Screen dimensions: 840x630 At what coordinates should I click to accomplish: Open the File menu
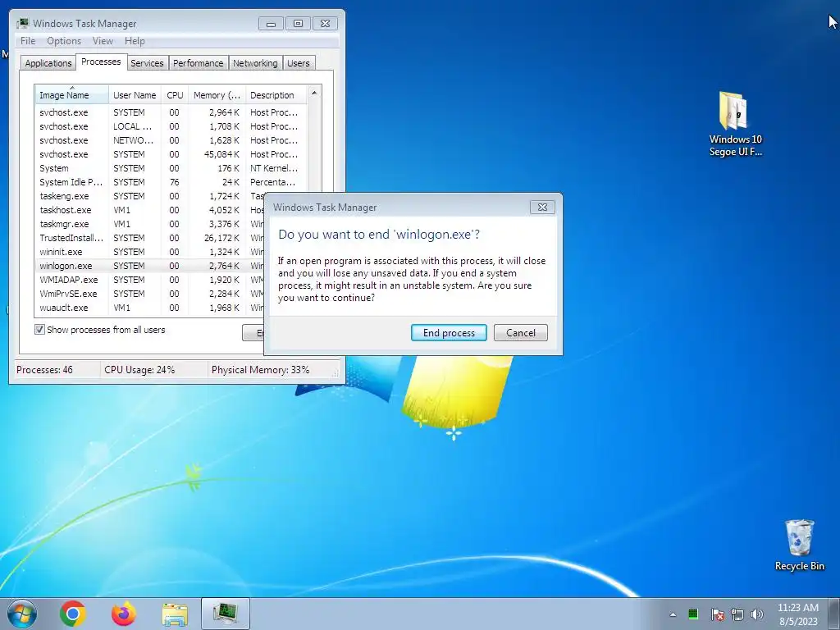click(x=28, y=41)
